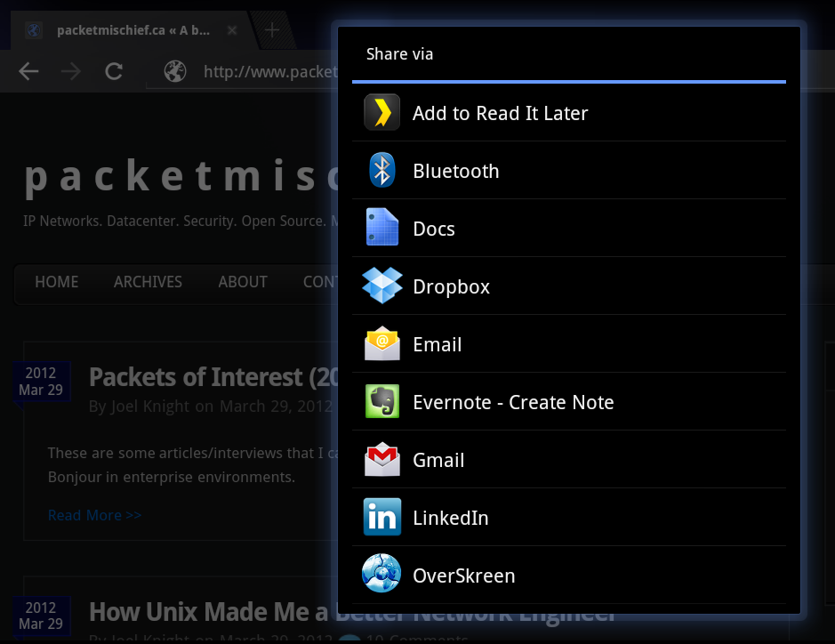Viewport: 835px width, 644px height.
Task: Click the March 29, 2012 post date
Action: 276,407
